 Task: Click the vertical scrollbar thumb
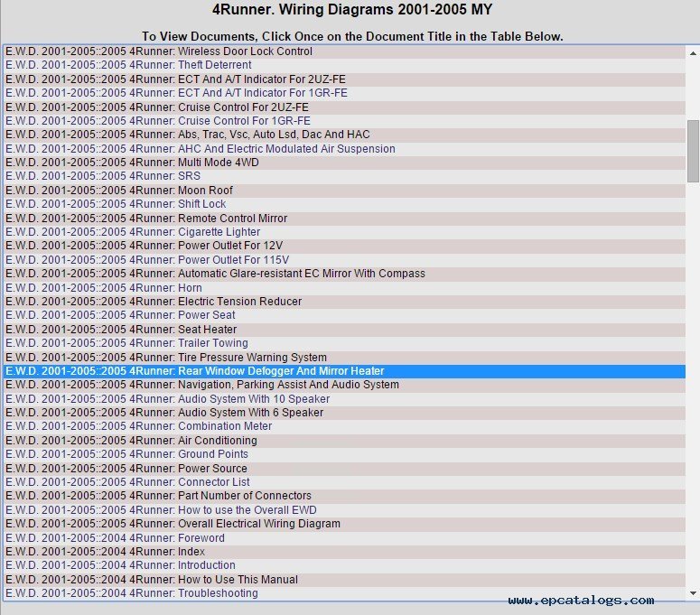click(693, 151)
